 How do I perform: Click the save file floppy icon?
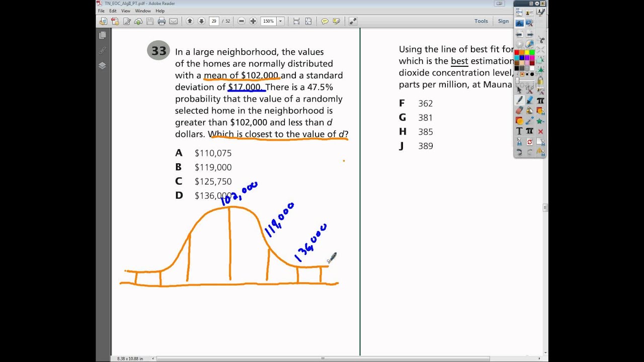point(150,21)
